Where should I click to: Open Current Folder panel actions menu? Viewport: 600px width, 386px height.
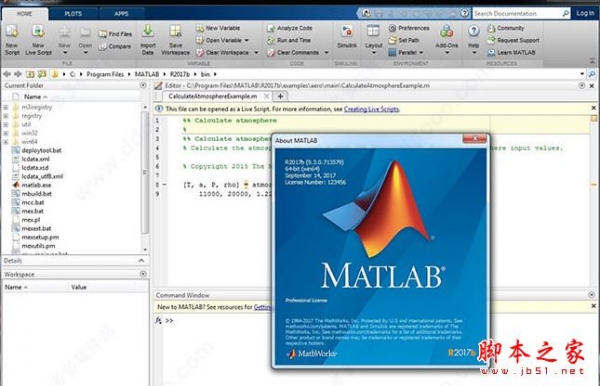143,85
